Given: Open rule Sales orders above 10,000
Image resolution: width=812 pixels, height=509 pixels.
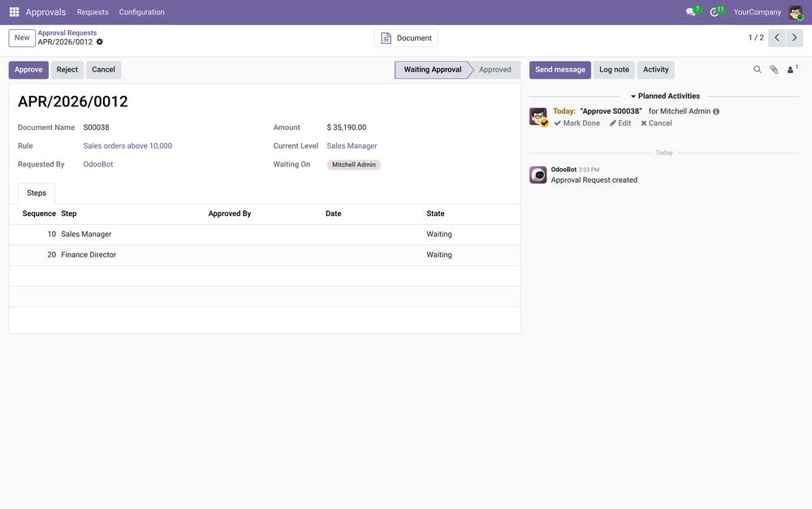Looking at the screenshot, I should 127,146.
